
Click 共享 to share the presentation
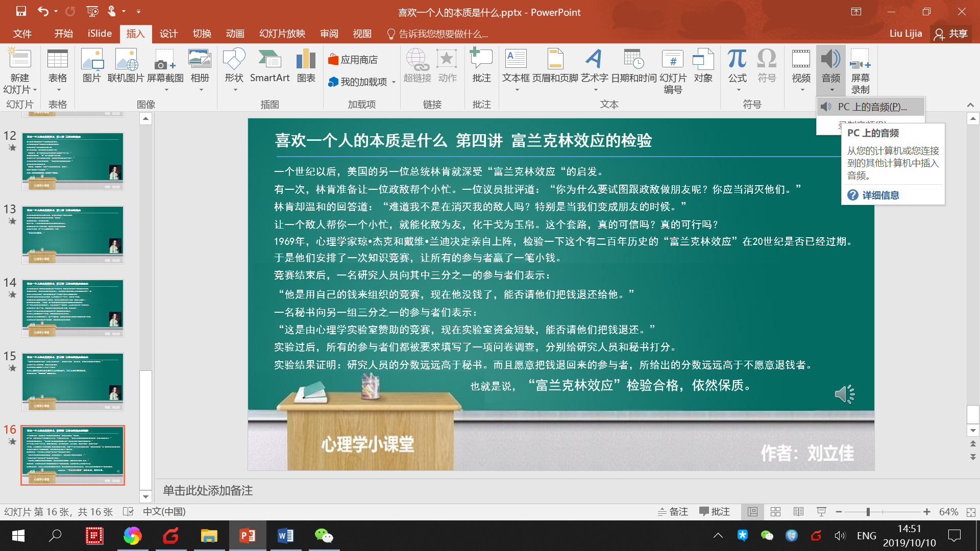(951, 34)
